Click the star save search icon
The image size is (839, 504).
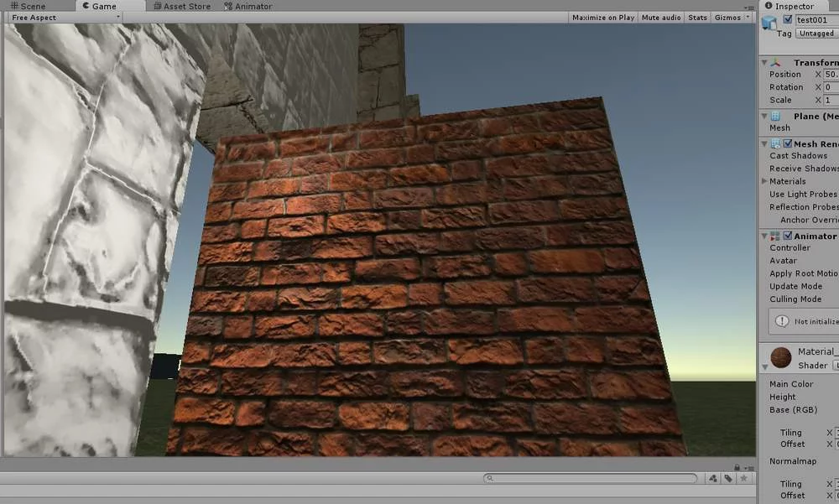click(743, 479)
